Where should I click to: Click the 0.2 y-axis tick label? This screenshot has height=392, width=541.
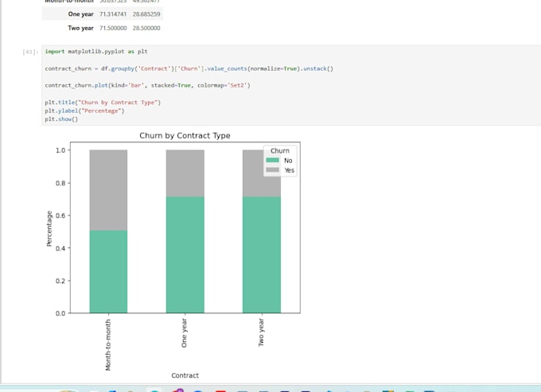[x=60, y=281]
